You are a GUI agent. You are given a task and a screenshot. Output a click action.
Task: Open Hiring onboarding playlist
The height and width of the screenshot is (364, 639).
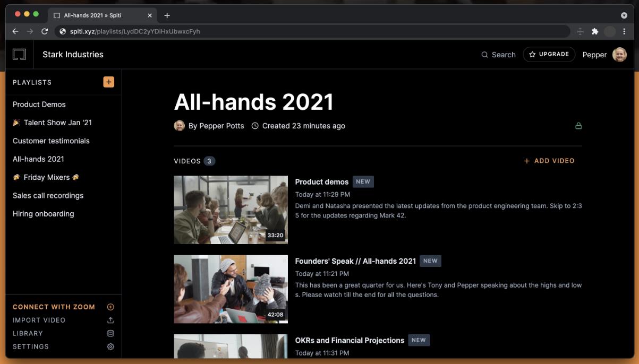pyautogui.click(x=43, y=213)
